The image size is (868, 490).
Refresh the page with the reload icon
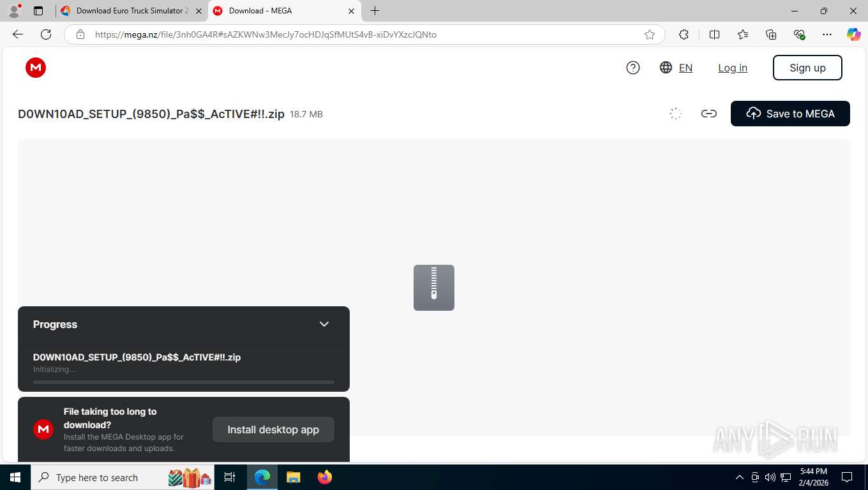(x=46, y=34)
